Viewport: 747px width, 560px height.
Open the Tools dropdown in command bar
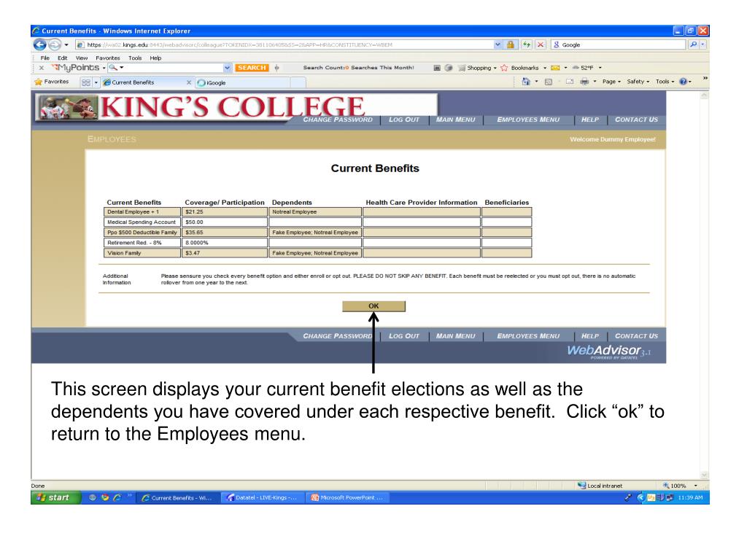665,82
